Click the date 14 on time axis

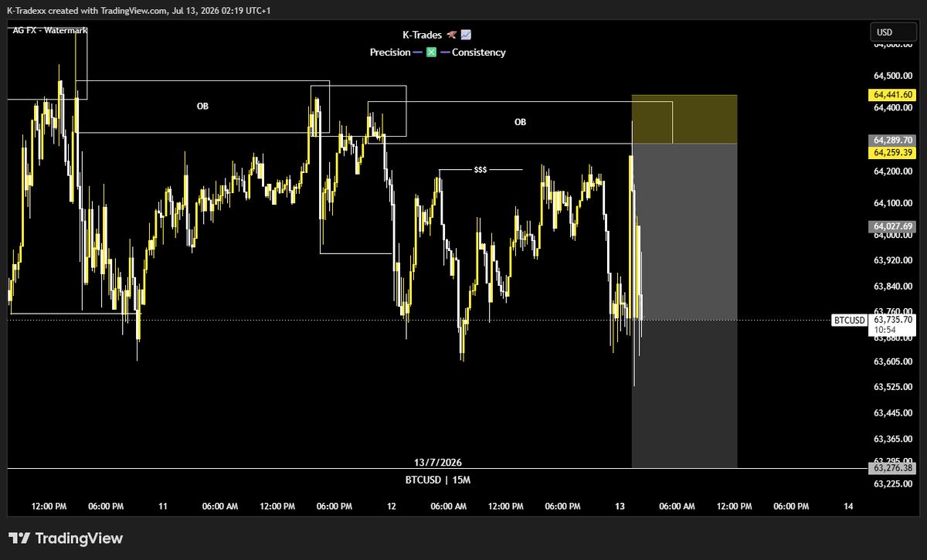click(848, 507)
